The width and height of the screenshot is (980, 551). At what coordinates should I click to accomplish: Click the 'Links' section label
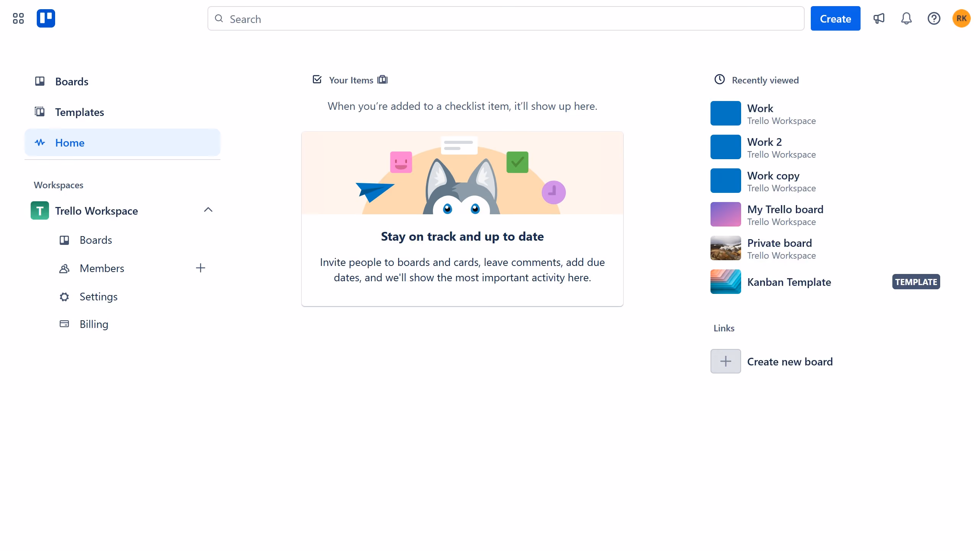pos(724,328)
